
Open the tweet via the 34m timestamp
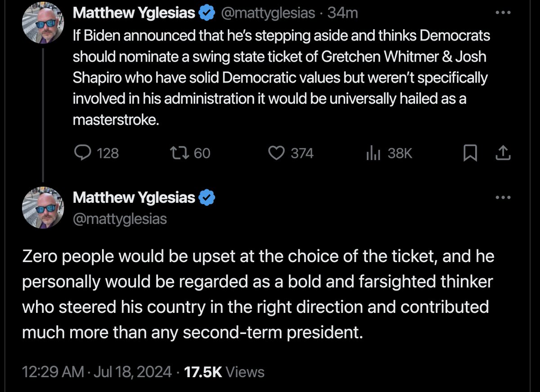coord(342,13)
